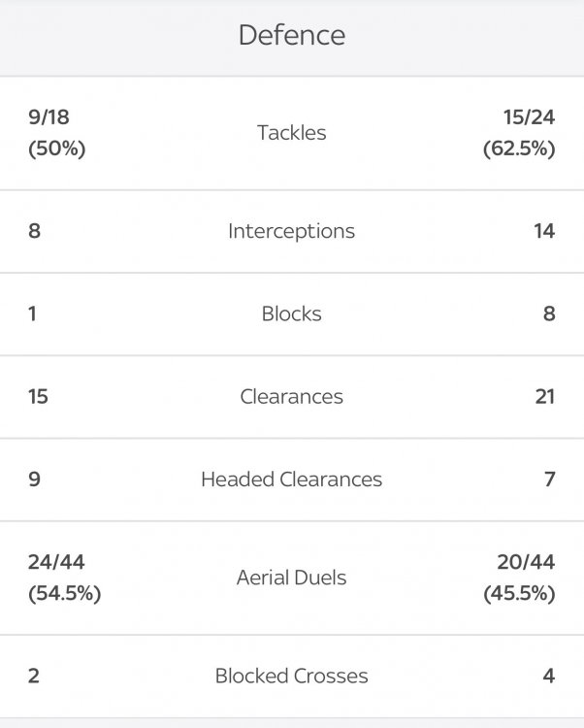Click the Blocked Crosses value of 4
This screenshot has width=584, height=728.
click(x=549, y=676)
